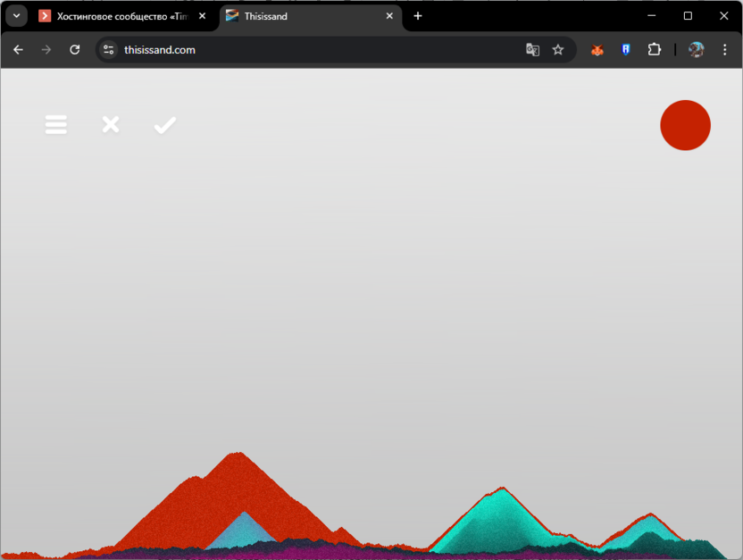743x560 pixels.
Task: Close the Хостинговое сообщество tab
Action: [203, 16]
